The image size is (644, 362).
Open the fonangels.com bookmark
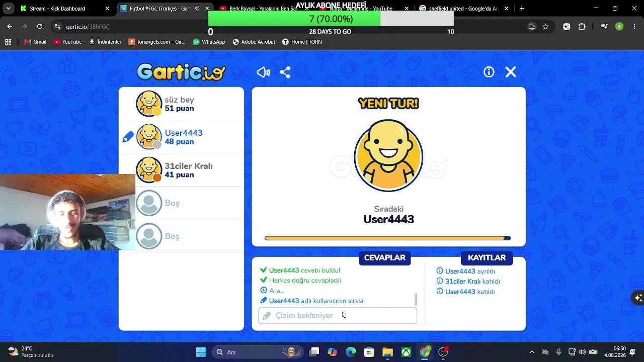(157, 42)
